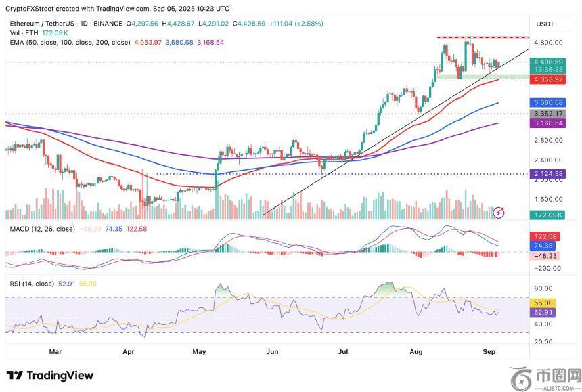
Task: Click the 2,124.38 horizontal level price tag
Action: pos(548,174)
